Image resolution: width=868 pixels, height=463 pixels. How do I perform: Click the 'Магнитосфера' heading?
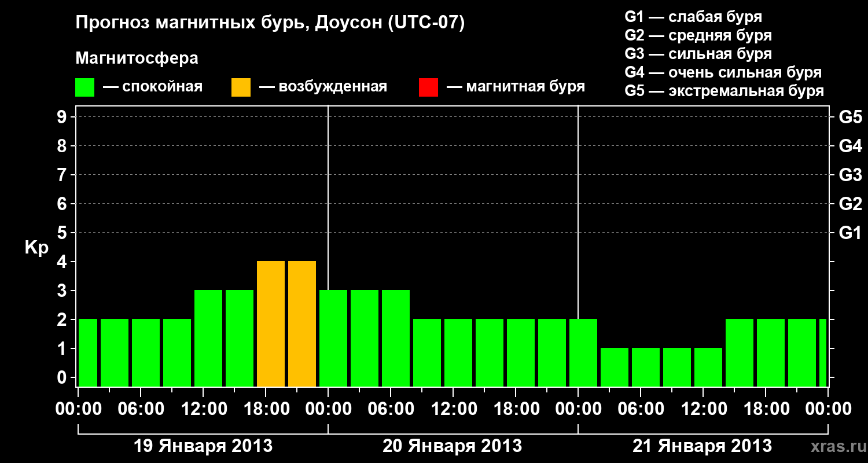coord(137,58)
